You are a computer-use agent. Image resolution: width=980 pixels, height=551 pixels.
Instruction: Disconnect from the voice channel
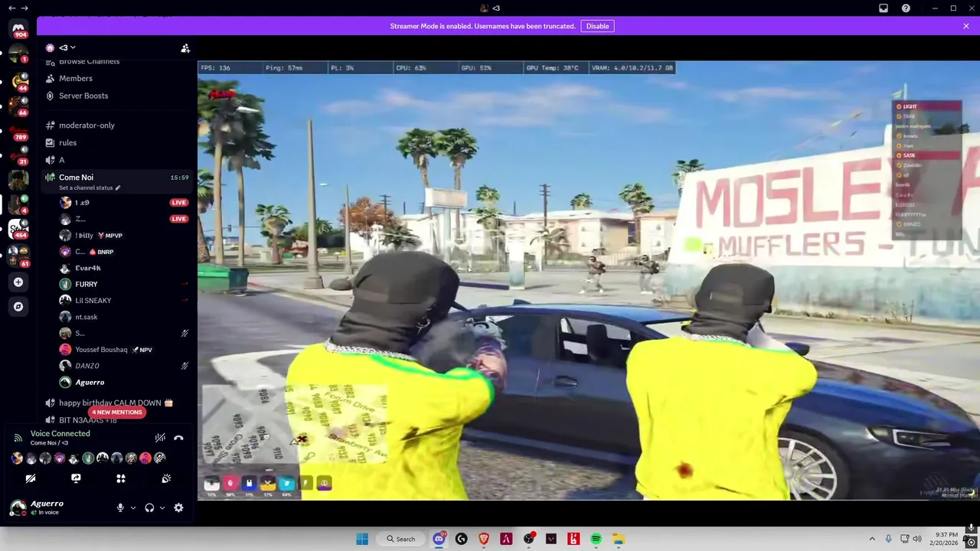(x=178, y=439)
